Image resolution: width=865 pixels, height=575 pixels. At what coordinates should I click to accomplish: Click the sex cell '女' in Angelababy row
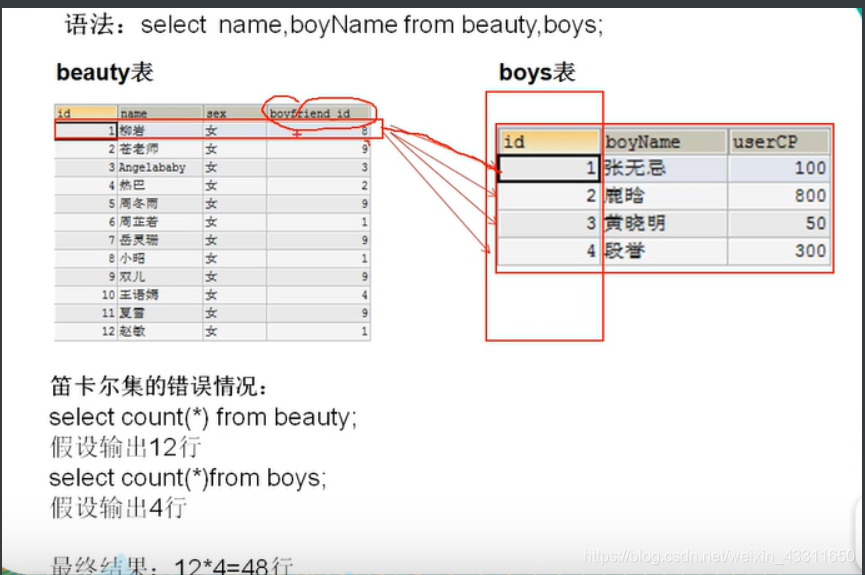coord(234,167)
